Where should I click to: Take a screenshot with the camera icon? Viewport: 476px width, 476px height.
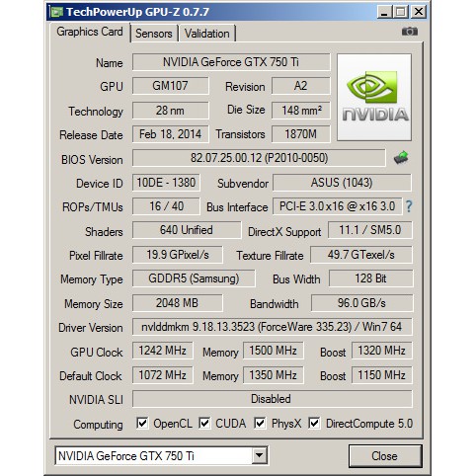(410, 32)
